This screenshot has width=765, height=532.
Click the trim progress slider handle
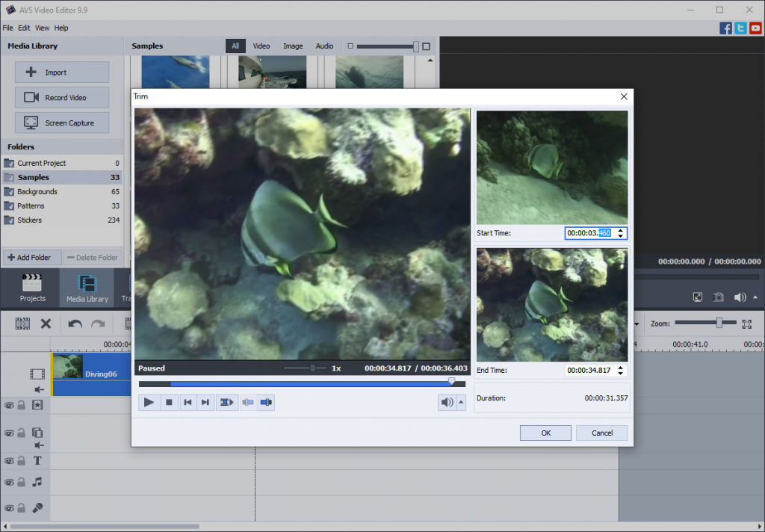tap(452, 381)
